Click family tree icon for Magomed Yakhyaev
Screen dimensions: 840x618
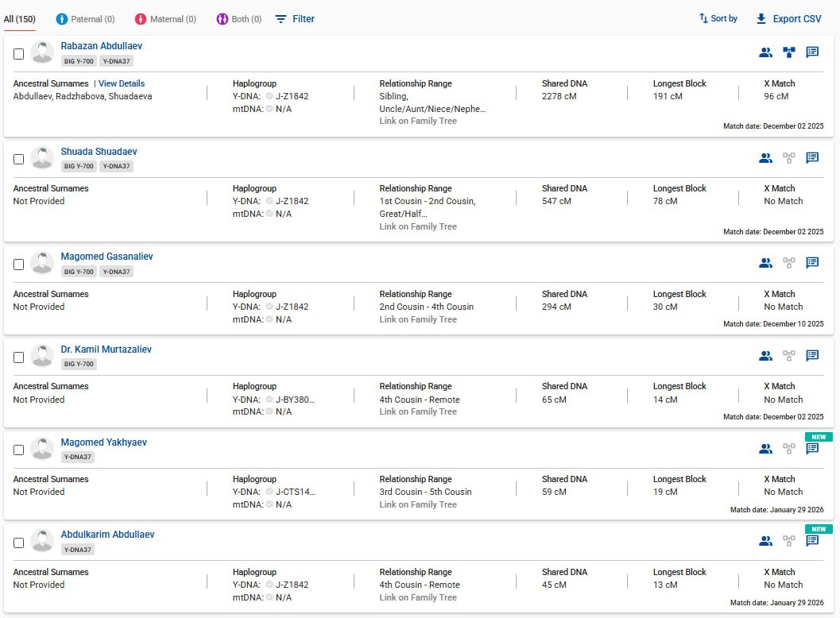[788, 448]
